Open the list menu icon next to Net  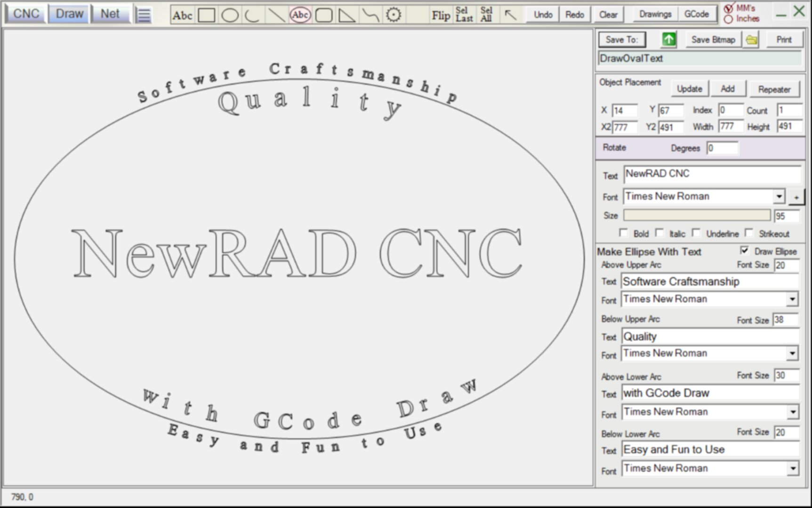pyautogui.click(x=143, y=15)
